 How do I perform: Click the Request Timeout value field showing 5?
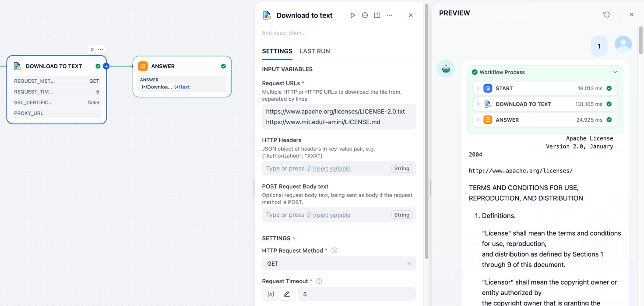(x=356, y=294)
